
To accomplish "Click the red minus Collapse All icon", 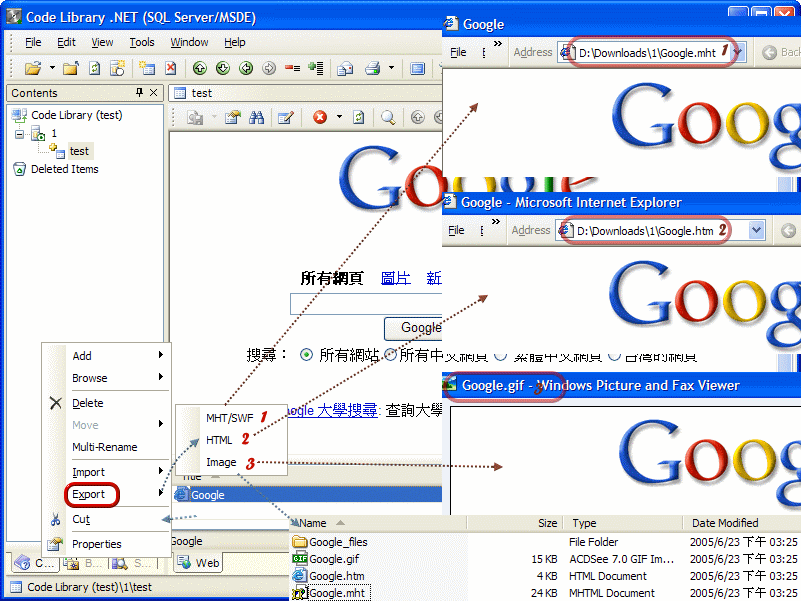I will coord(292,67).
